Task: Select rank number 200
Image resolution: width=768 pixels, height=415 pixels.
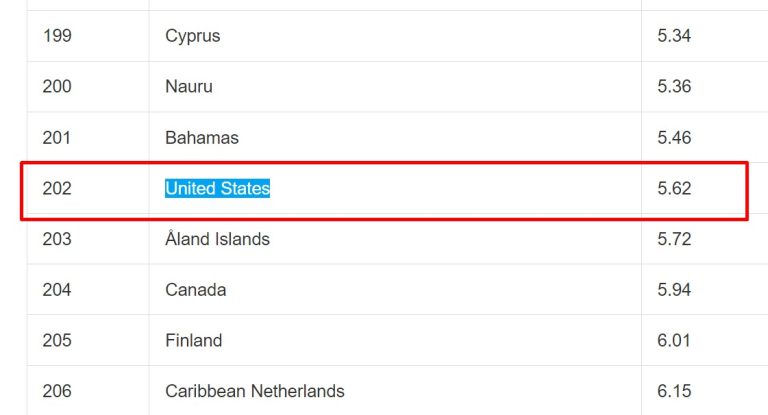Action: [x=57, y=87]
